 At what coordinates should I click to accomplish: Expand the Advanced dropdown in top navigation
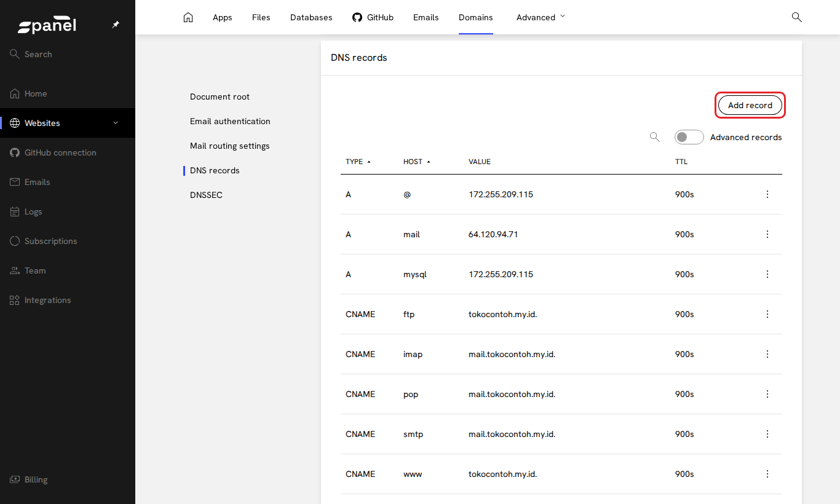coord(541,17)
